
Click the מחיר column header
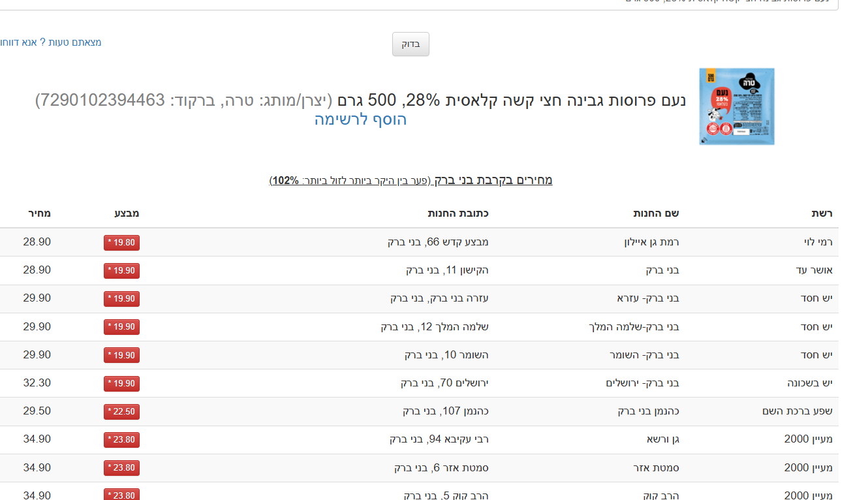click(x=39, y=213)
